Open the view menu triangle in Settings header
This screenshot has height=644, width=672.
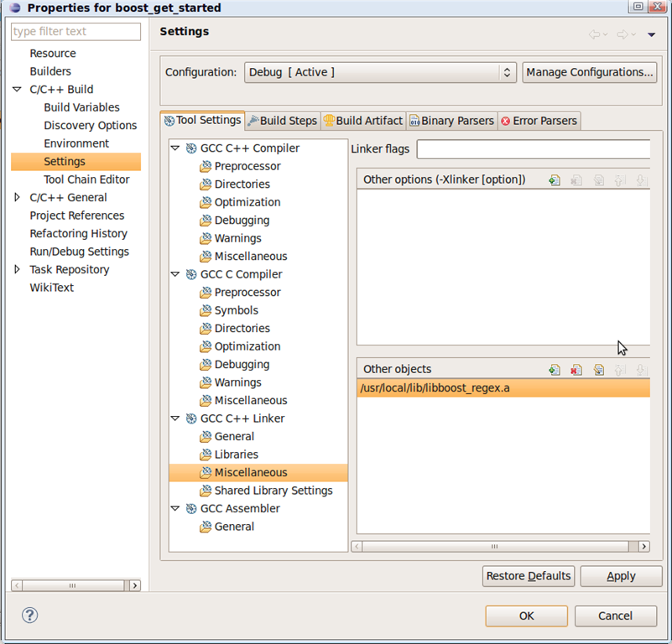point(651,34)
